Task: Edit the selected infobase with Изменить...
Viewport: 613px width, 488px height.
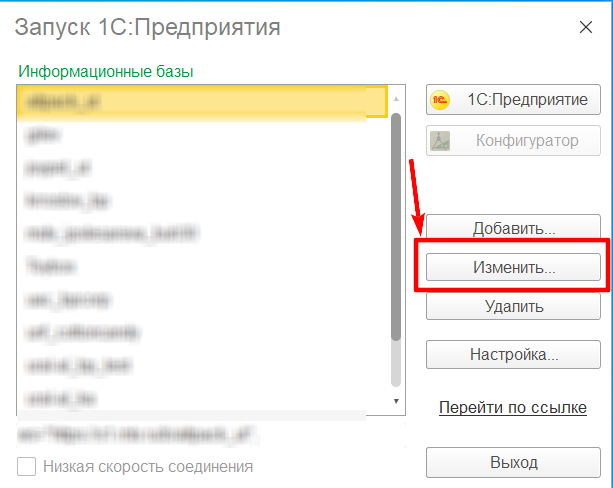Action: [x=513, y=267]
